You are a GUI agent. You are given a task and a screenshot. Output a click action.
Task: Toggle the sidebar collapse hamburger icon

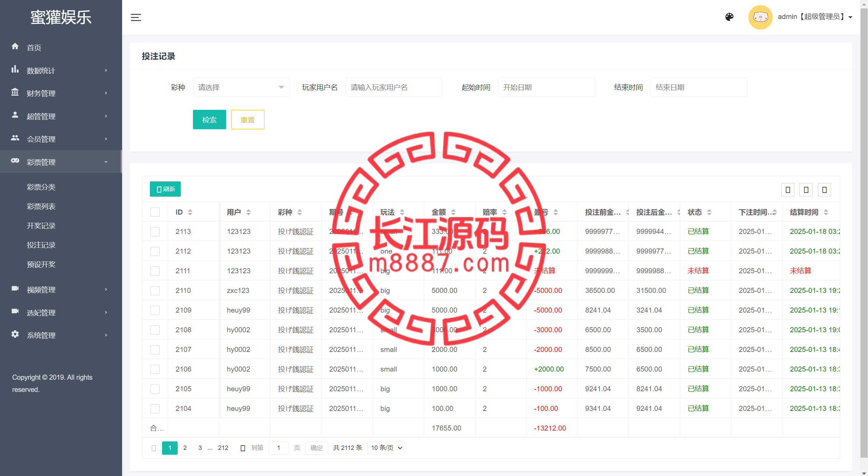click(x=136, y=17)
